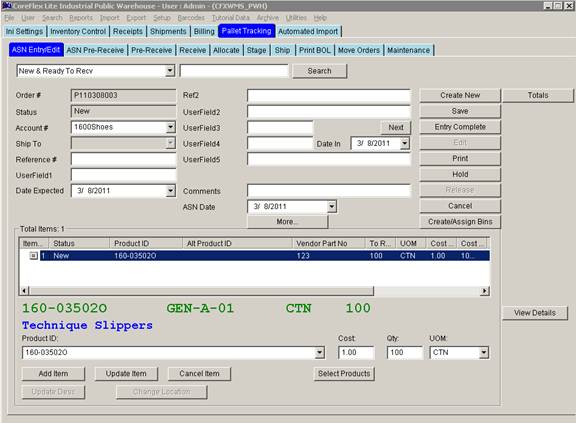Click the Totals button

point(538,95)
